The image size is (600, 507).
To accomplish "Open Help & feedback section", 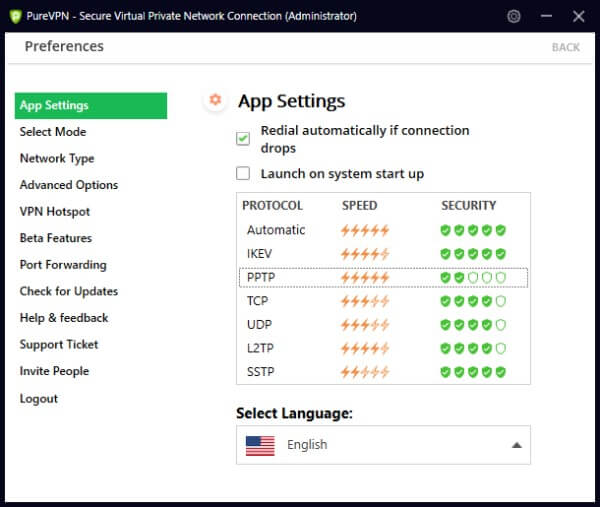I will 64,318.
